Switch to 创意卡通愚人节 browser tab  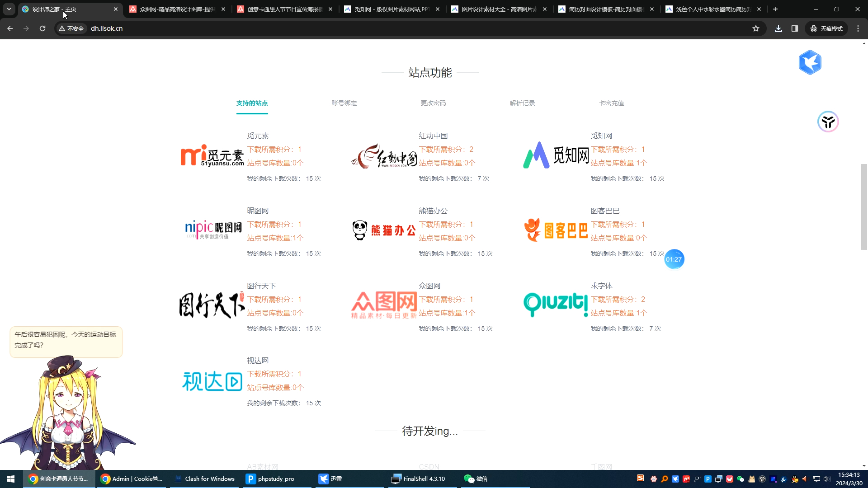point(284,9)
